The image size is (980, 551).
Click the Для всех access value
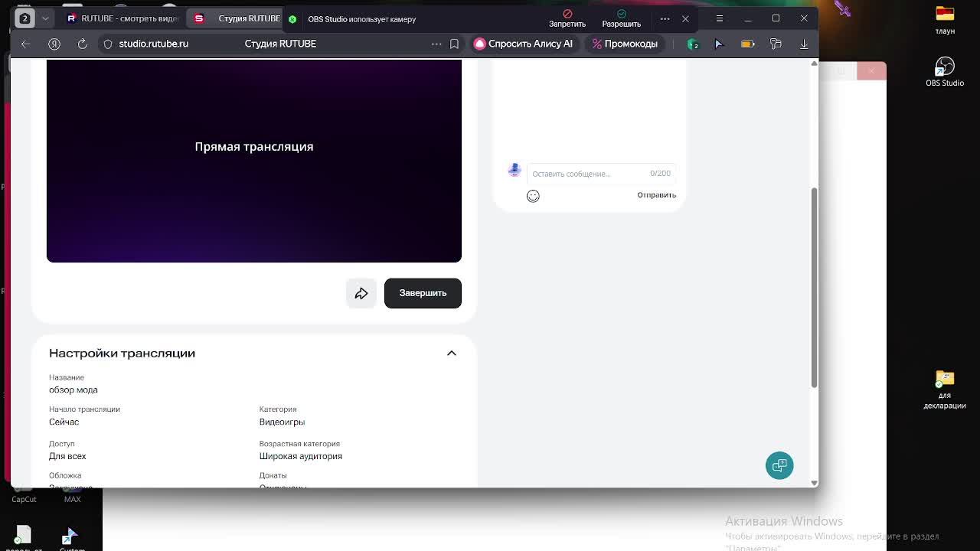(x=67, y=457)
